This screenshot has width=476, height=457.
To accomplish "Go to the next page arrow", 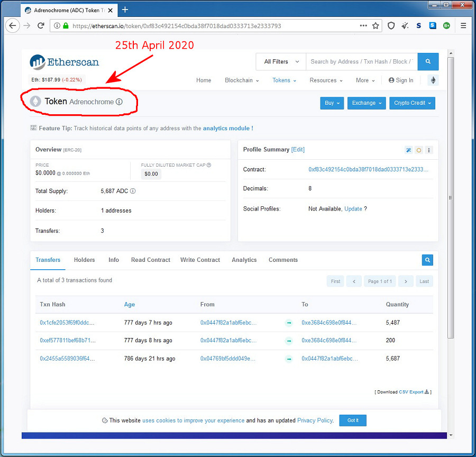I will [x=406, y=281].
